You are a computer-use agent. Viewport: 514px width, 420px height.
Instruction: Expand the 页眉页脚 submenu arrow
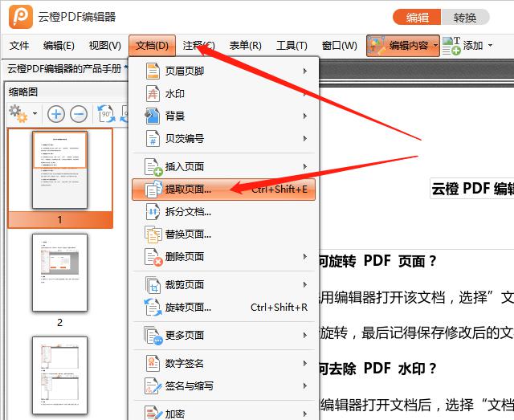[x=305, y=71]
